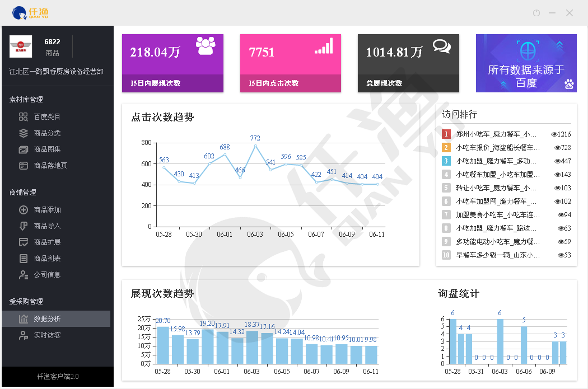Open 商品图集 menu entry

[47, 149]
